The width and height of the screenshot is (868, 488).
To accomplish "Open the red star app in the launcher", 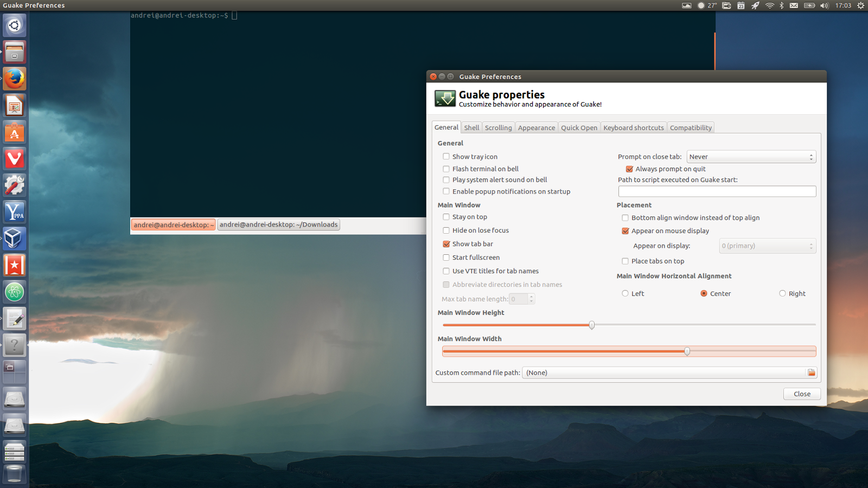I will [x=15, y=265].
